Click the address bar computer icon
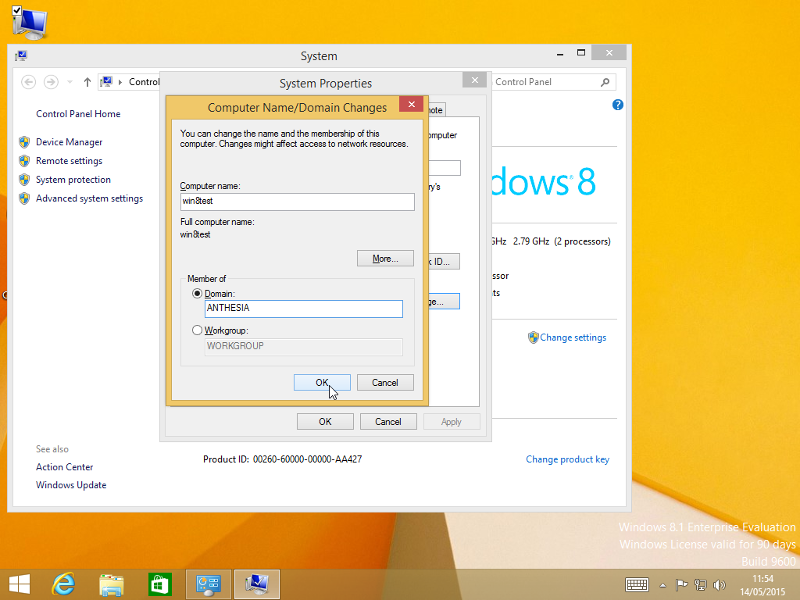 coord(106,82)
